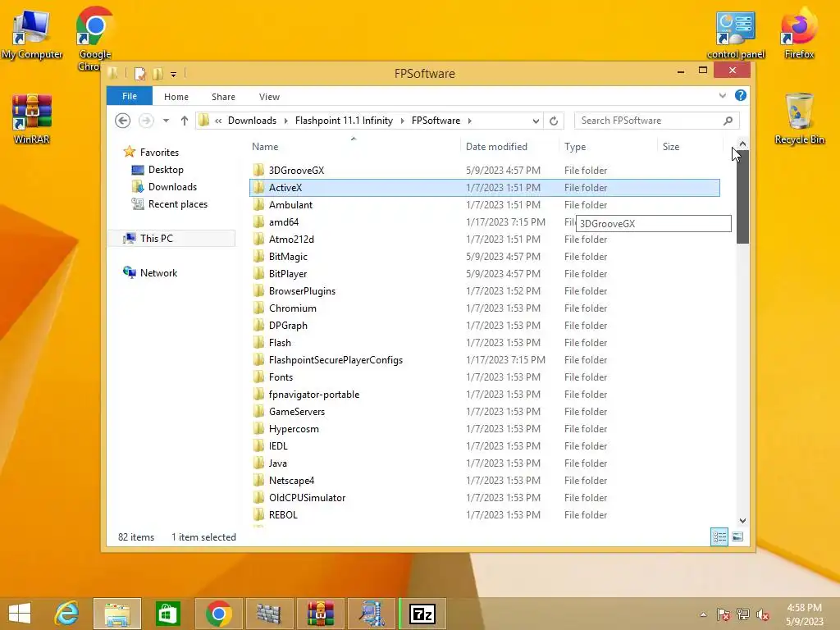Click the Google Chrome desktop shortcut
Viewport: 840px width, 630px height.
95,38
